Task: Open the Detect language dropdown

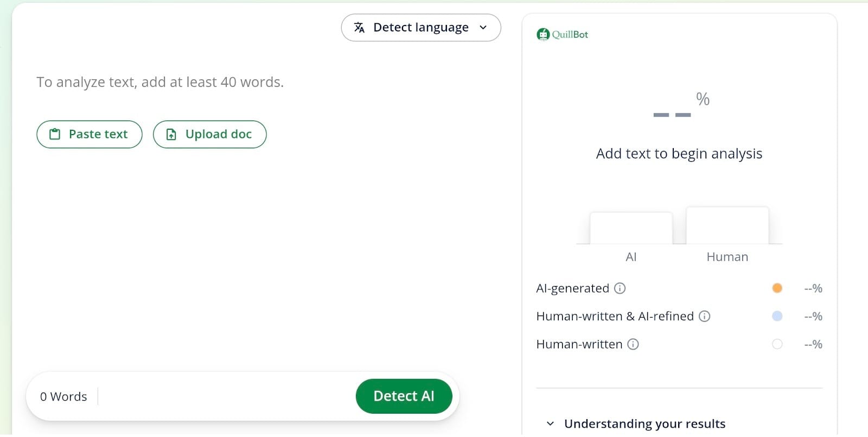Action: tap(420, 28)
